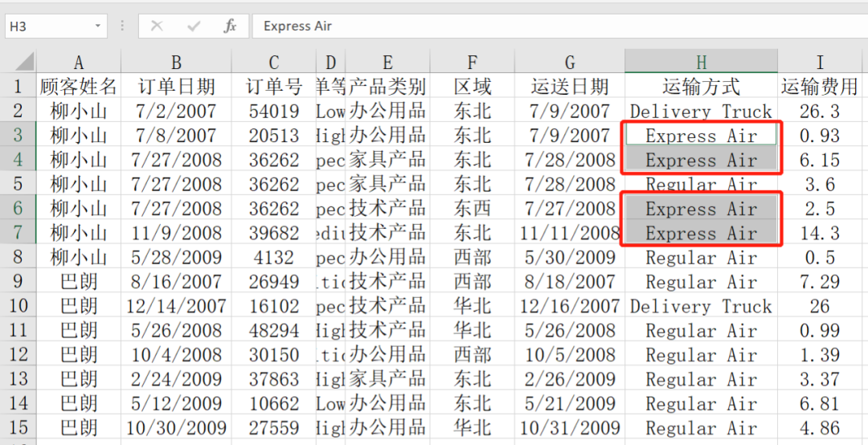Image resolution: width=868 pixels, height=445 pixels.
Task: Click cell with order number 20513
Action: (273, 136)
